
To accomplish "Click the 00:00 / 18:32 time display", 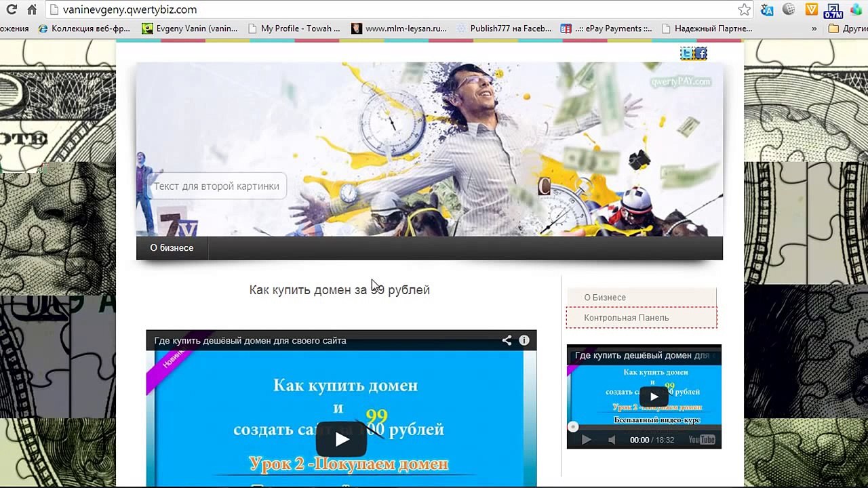I will [652, 440].
